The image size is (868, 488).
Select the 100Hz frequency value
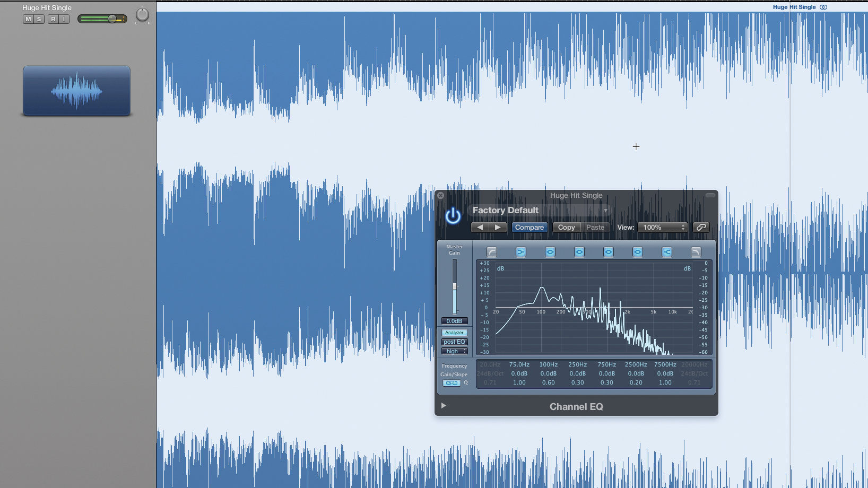pyautogui.click(x=549, y=364)
